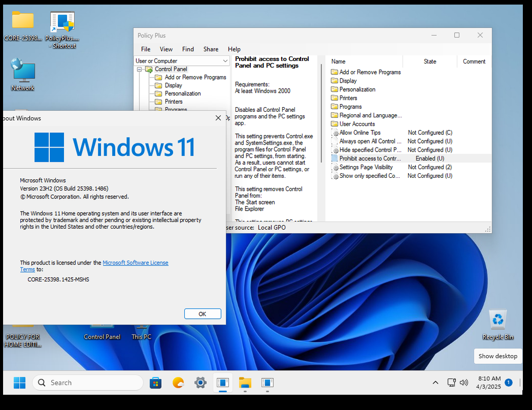The height and width of the screenshot is (410, 532).
Task: Open the View menu in Policy Plus
Action: tap(166, 49)
